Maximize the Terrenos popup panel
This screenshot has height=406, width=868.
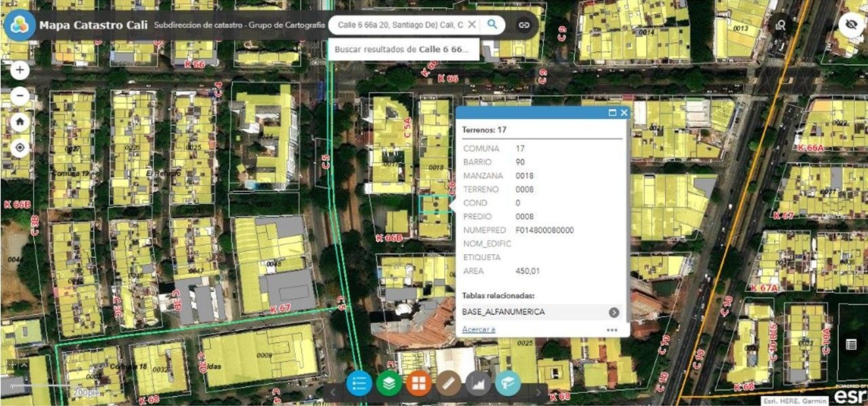click(612, 113)
